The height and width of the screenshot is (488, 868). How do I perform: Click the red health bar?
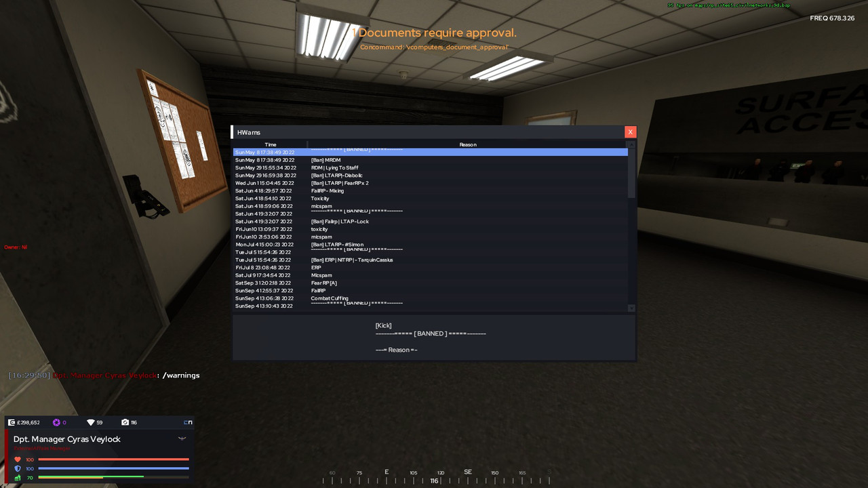point(113,460)
